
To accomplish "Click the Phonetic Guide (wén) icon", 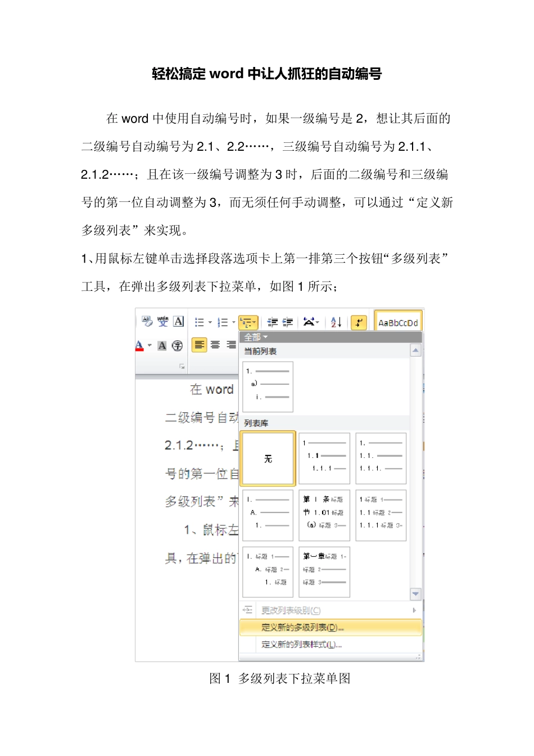I will tap(162, 322).
